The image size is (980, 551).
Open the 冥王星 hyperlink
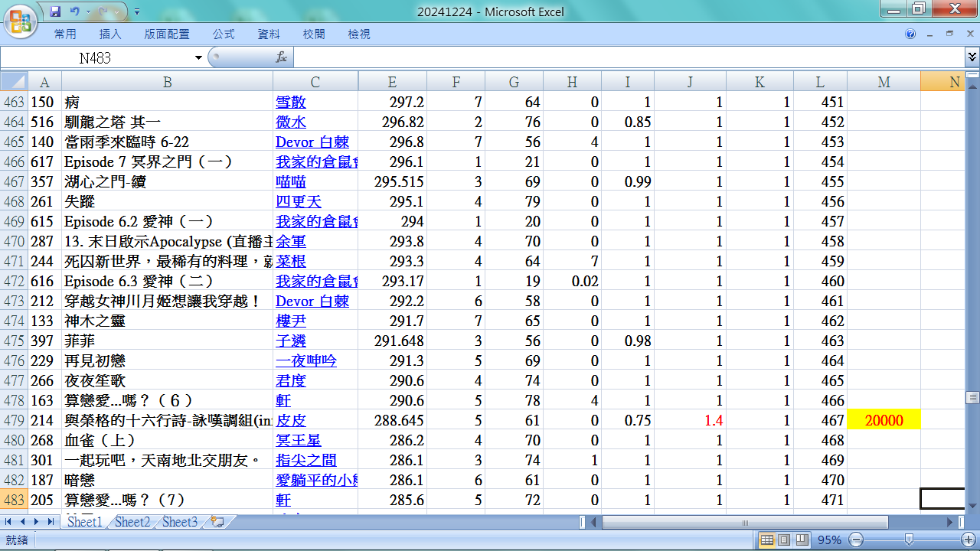(299, 440)
